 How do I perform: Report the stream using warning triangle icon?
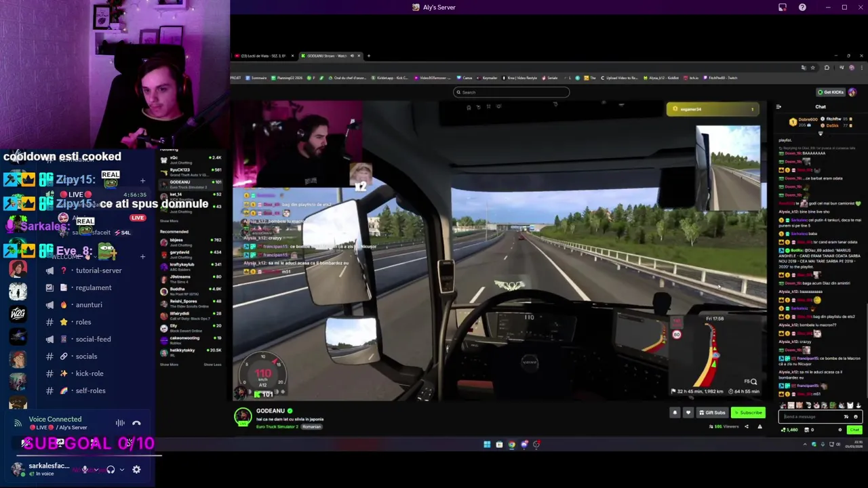click(x=759, y=426)
